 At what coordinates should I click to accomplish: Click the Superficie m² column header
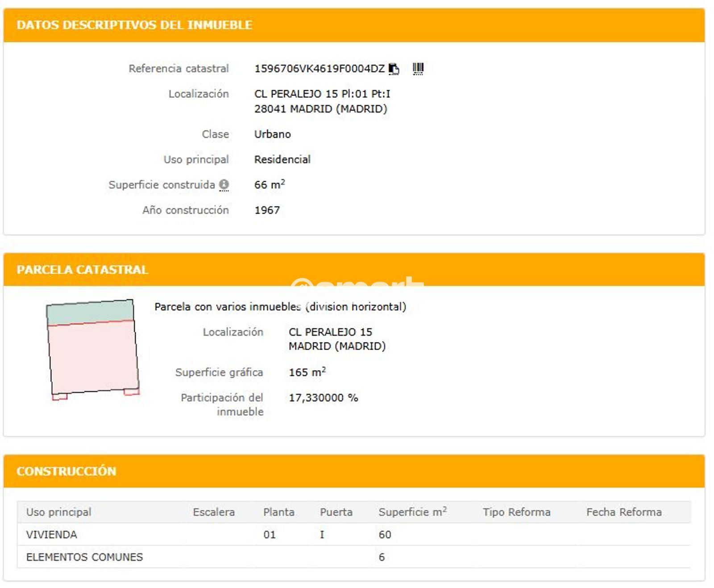coord(412,512)
